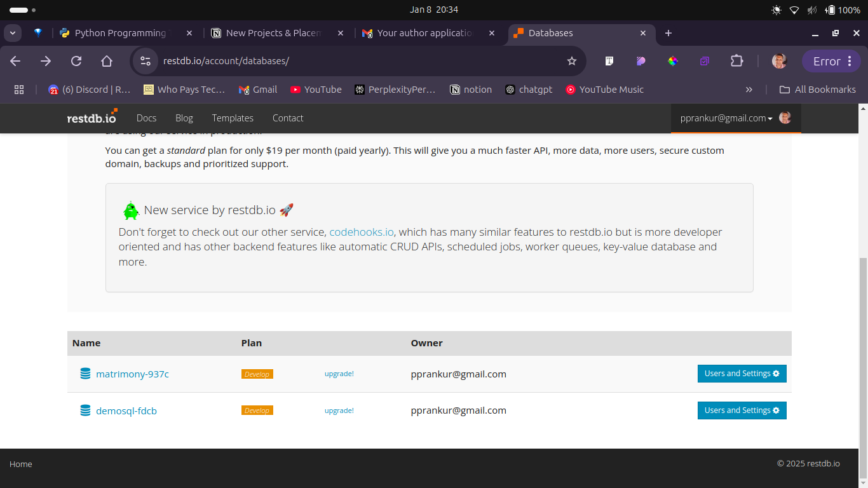Open Users and Settings for demosql-fdcb
The image size is (868, 488).
(x=742, y=410)
